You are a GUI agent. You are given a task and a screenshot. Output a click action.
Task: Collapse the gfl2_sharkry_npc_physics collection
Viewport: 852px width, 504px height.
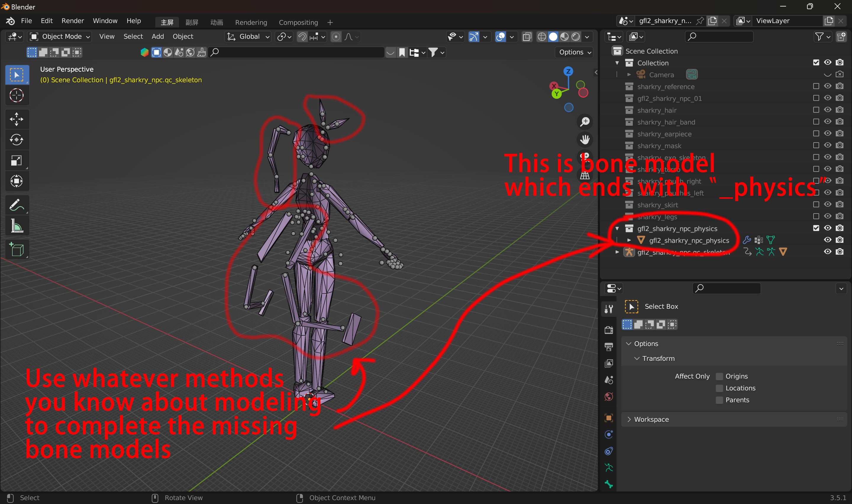tap(617, 228)
